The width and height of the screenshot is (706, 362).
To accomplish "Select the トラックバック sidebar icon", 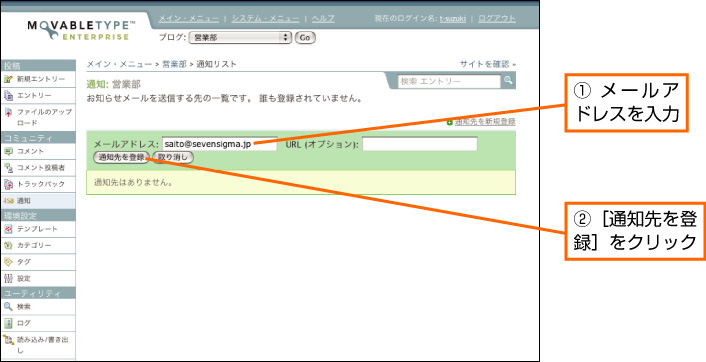I will pos(8,184).
